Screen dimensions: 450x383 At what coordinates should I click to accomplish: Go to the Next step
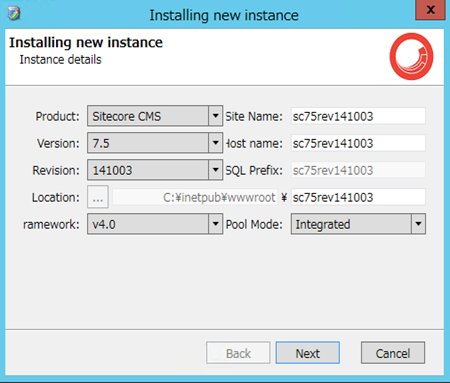(308, 353)
